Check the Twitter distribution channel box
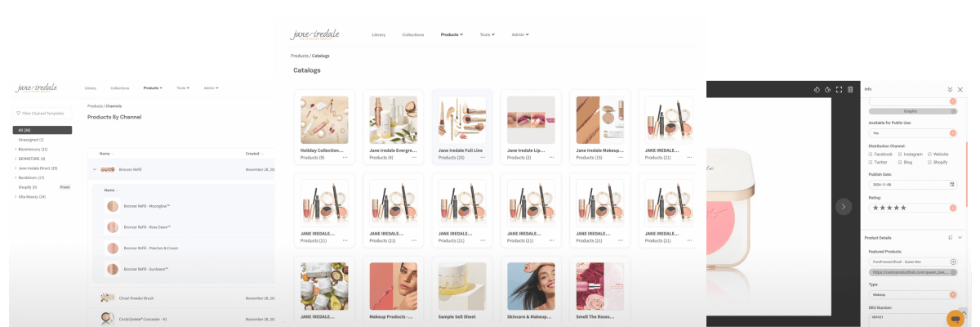The image size is (980, 327). [871, 163]
